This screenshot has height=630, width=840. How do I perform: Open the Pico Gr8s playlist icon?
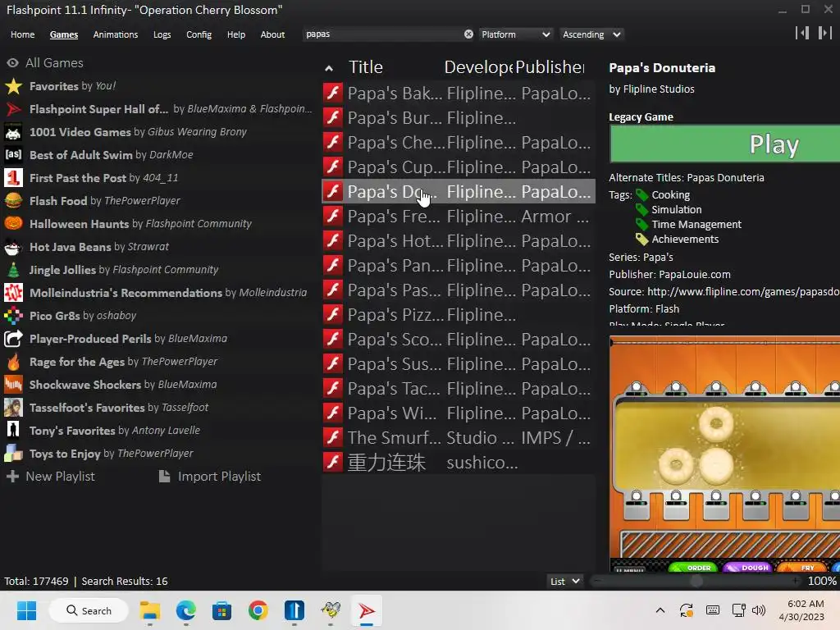[x=13, y=316]
